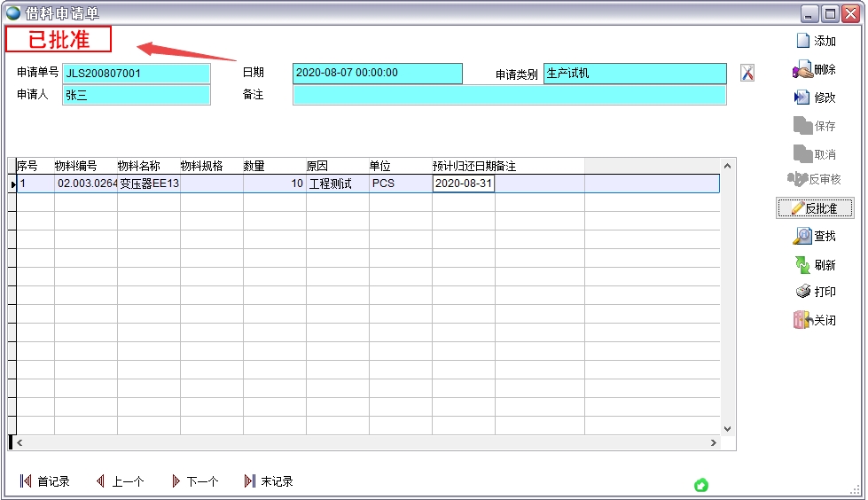868x500 pixels.
Task: Open 查找 (Search) with magnifier icon
Action: (815, 236)
